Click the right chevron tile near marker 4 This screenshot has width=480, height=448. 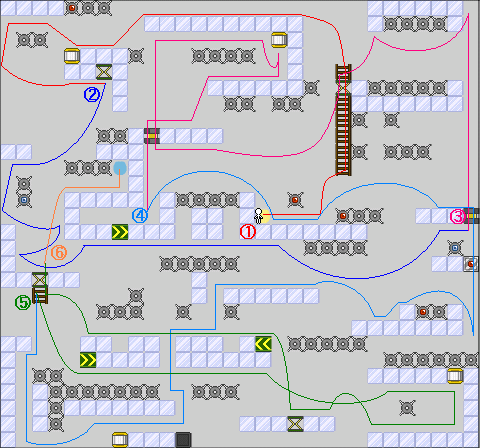[x=120, y=232]
